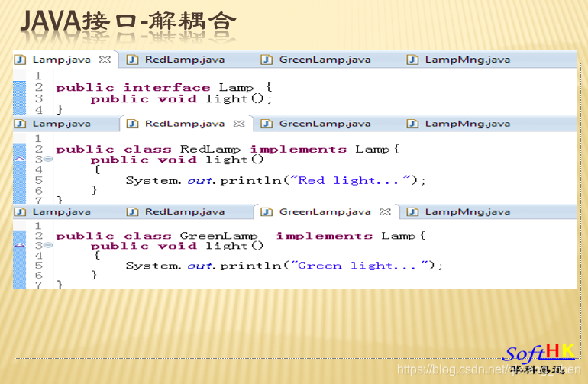Click line number 5 in GreenLamp editor
This screenshot has height=384, width=588.
point(39,266)
